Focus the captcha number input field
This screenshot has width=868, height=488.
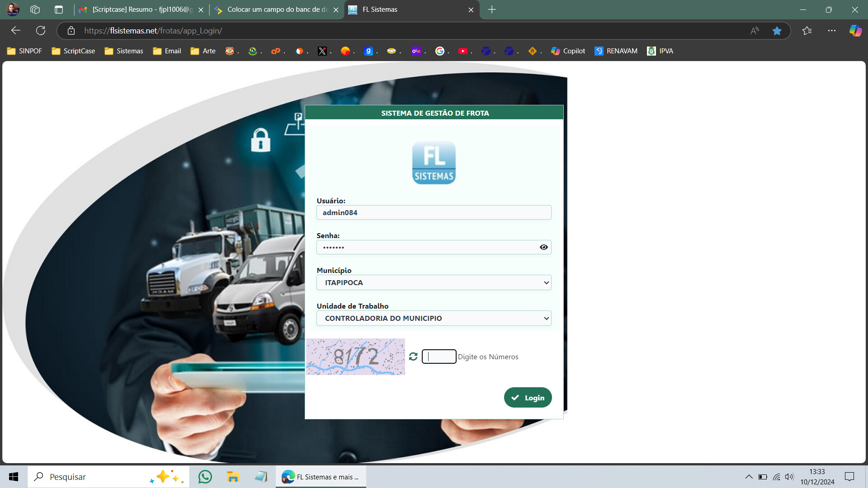pyautogui.click(x=439, y=357)
